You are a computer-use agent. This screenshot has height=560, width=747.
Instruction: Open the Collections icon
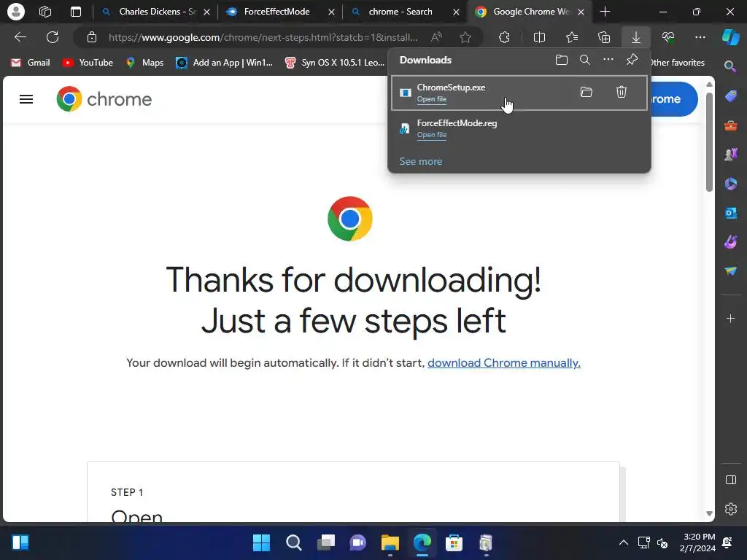tap(604, 37)
